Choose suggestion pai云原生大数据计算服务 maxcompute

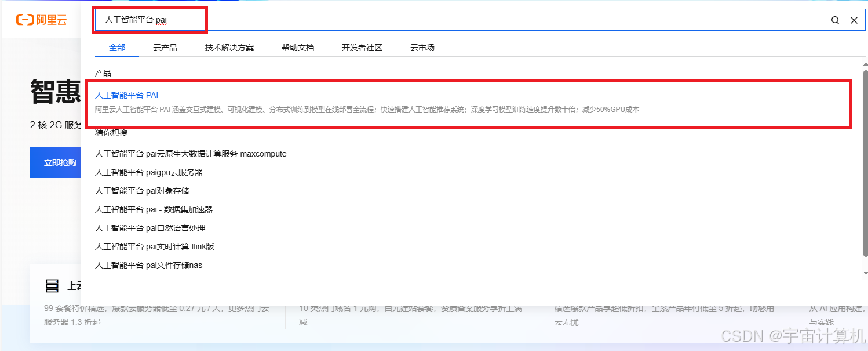(x=191, y=154)
